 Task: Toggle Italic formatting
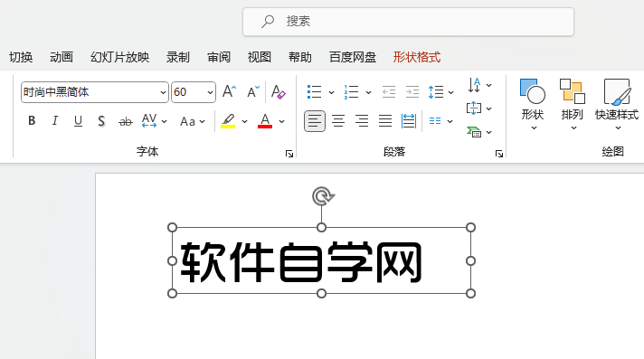pyautogui.click(x=54, y=121)
